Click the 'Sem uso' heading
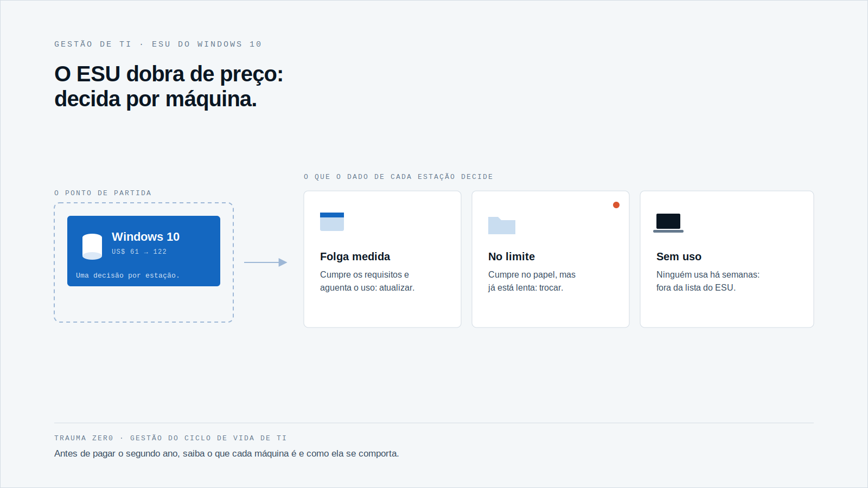The image size is (868, 488). (x=679, y=256)
